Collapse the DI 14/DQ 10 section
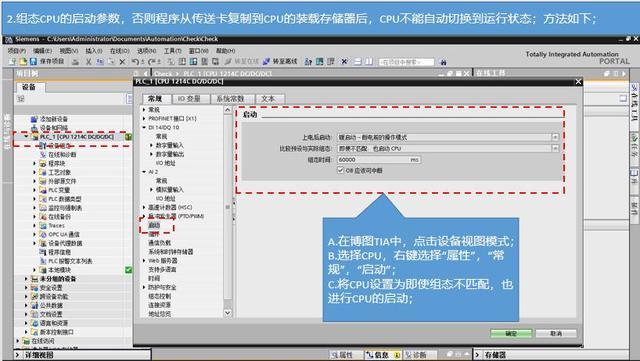 pyautogui.click(x=144, y=127)
